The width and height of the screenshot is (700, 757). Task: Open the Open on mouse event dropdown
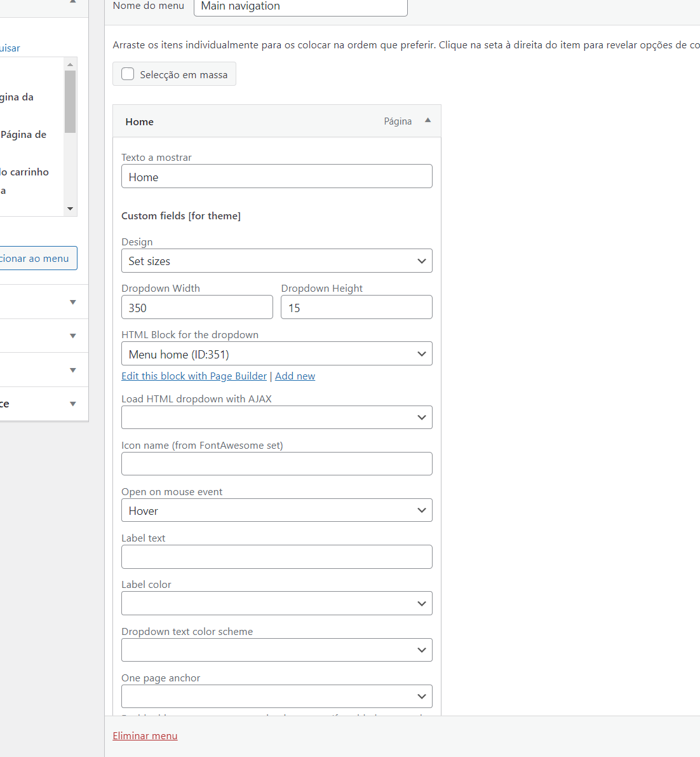point(276,510)
